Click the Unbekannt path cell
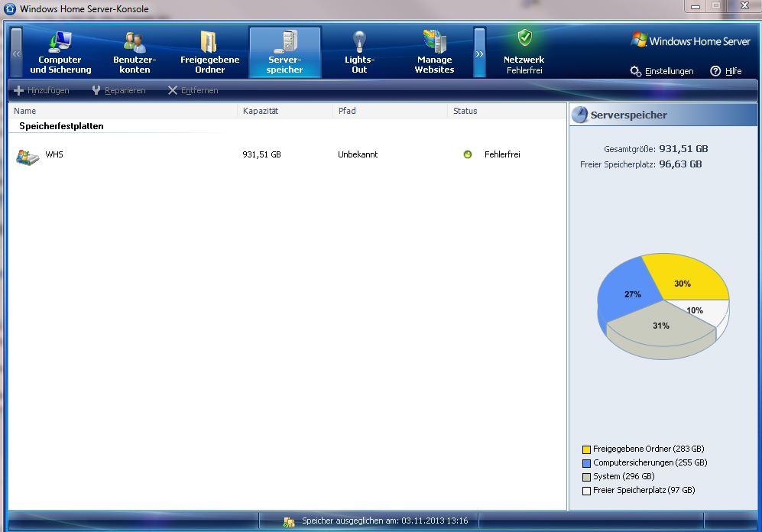This screenshot has width=762, height=532. 358,154
